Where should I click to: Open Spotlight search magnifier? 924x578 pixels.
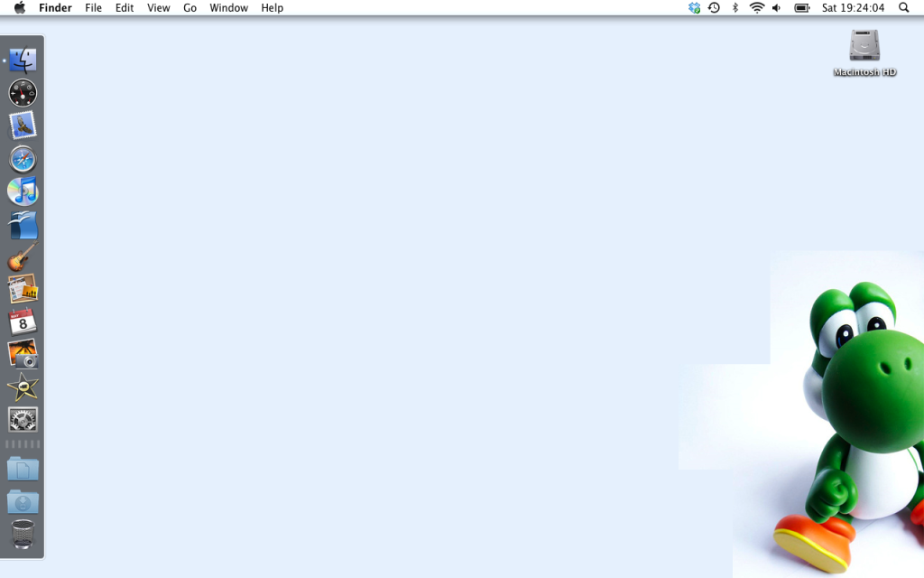tap(904, 7)
